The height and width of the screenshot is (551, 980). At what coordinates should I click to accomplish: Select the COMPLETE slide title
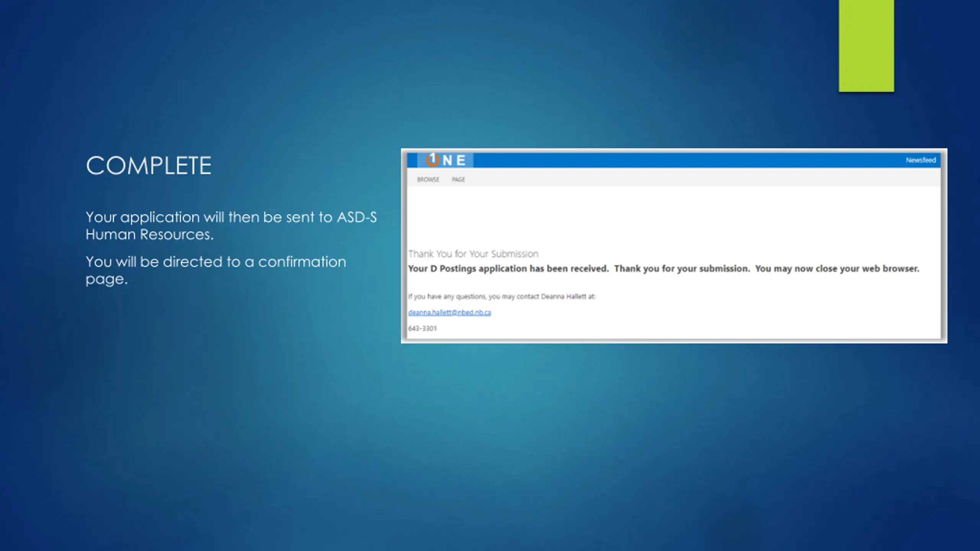pos(149,166)
